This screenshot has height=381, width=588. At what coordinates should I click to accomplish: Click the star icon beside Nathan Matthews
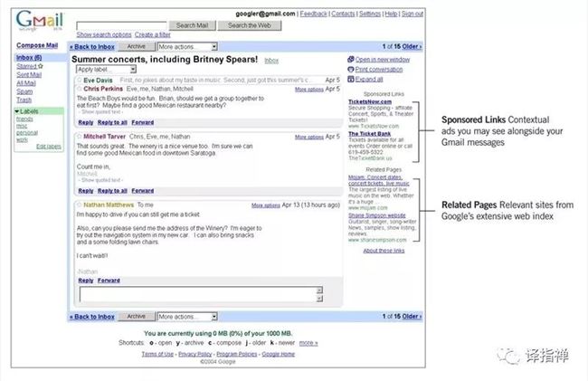point(79,205)
